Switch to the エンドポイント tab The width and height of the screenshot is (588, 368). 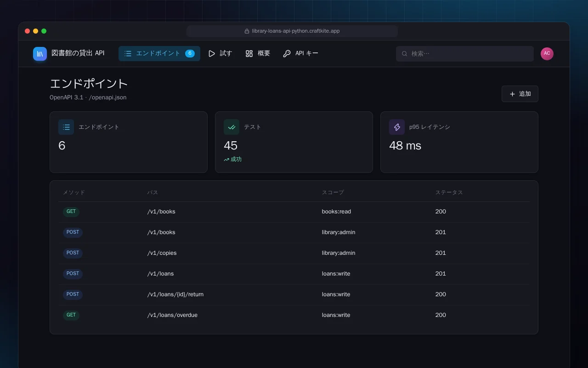pyautogui.click(x=159, y=54)
